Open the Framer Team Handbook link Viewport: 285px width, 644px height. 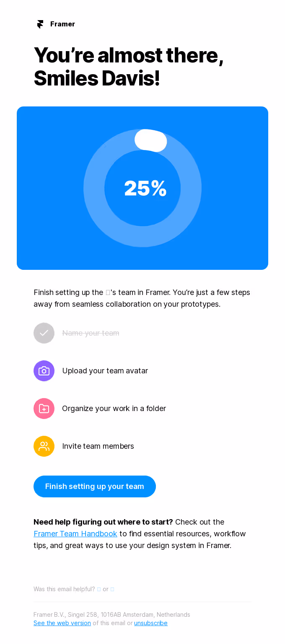point(75,533)
